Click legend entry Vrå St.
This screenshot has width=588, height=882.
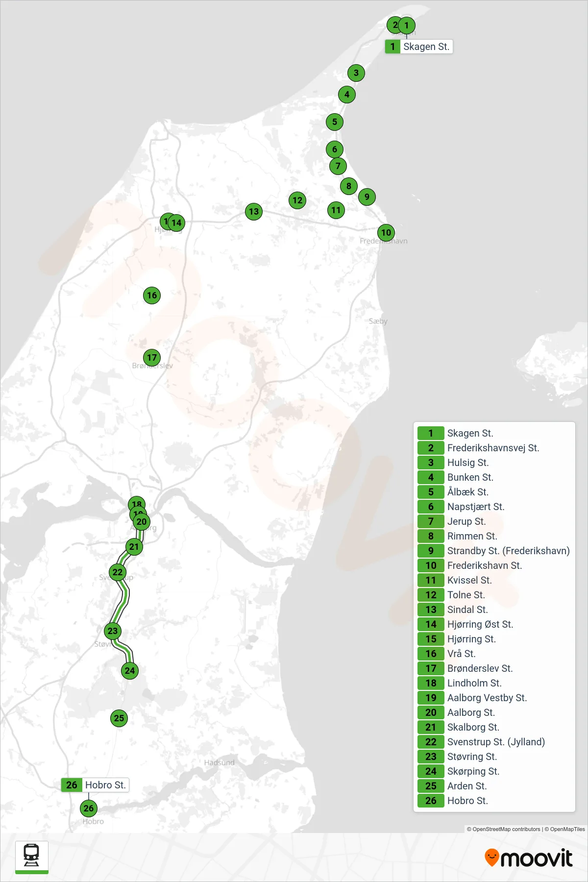click(494, 654)
